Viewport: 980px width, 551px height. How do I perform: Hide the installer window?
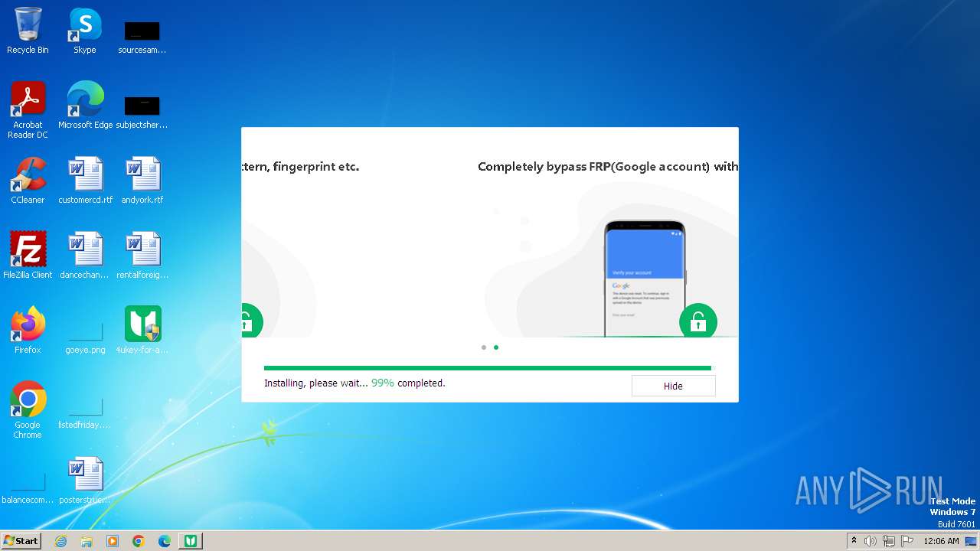point(673,386)
